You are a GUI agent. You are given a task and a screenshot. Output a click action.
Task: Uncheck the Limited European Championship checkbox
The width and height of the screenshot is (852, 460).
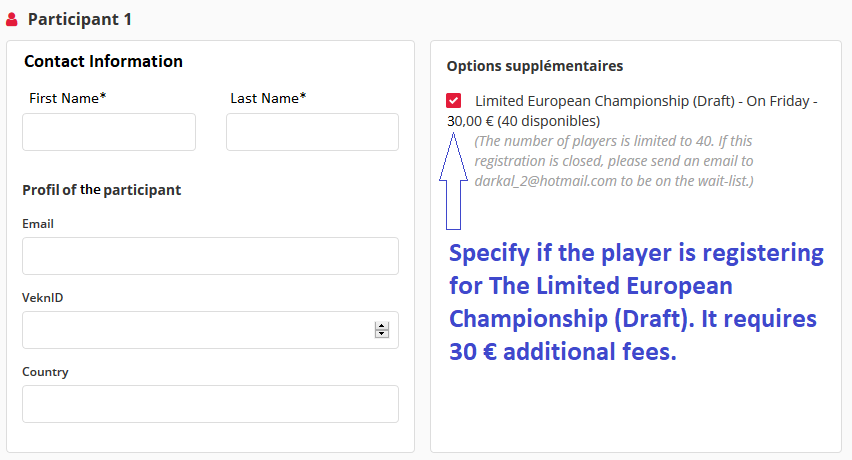click(x=454, y=100)
